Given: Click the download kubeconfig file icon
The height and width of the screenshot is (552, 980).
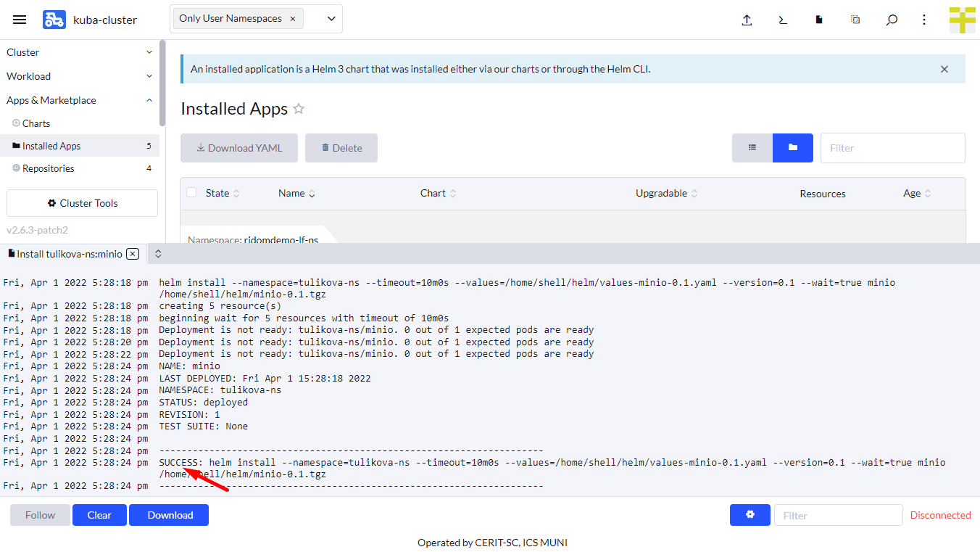Looking at the screenshot, I should coord(819,20).
